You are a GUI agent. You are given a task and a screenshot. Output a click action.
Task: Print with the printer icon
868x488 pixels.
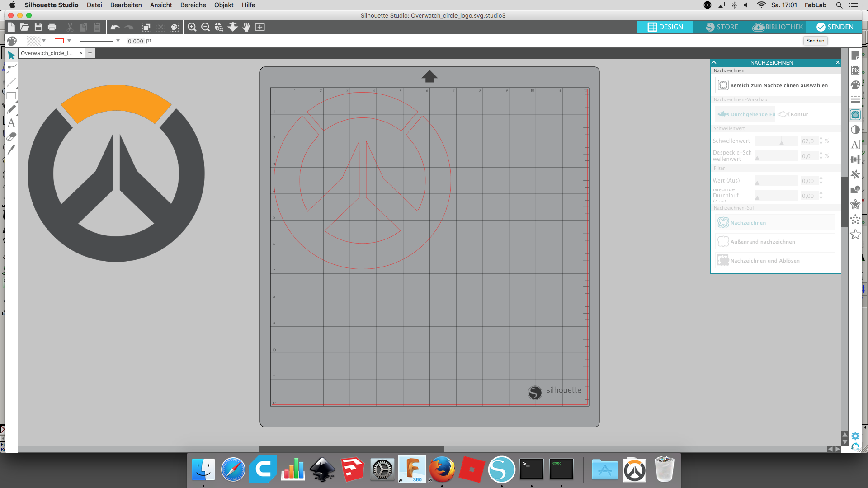[x=52, y=27]
